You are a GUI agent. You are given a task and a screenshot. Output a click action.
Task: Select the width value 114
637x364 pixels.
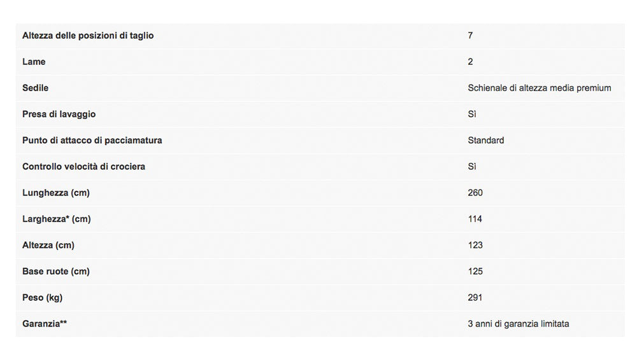point(475,219)
